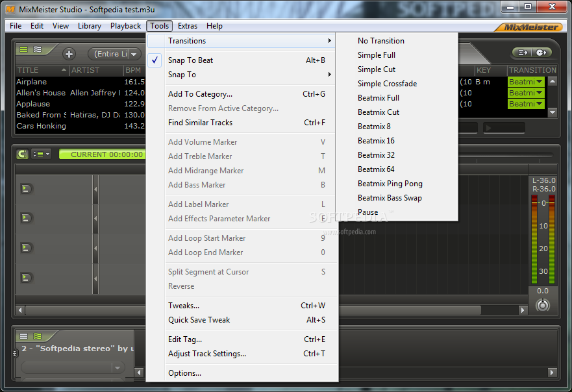Viewport: 572px width, 392px height.
Task: Click playlist scrollbar down arrow
Action: pos(553,113)
